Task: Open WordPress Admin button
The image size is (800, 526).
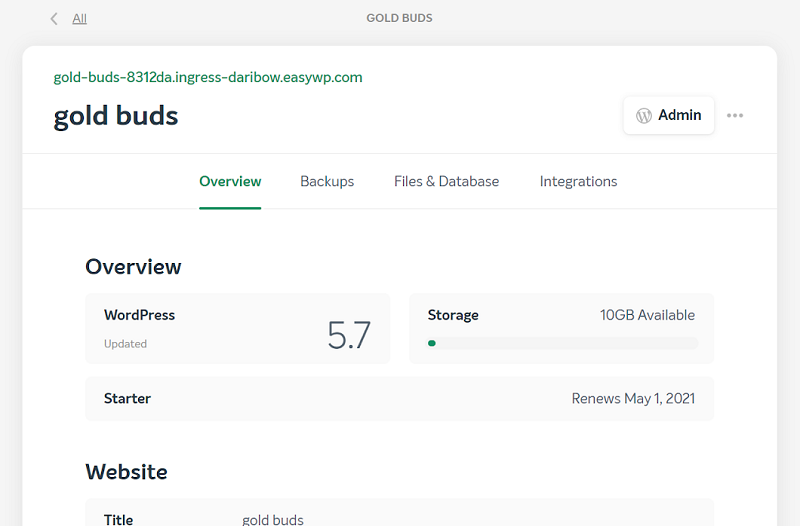Action: [668, 115]
